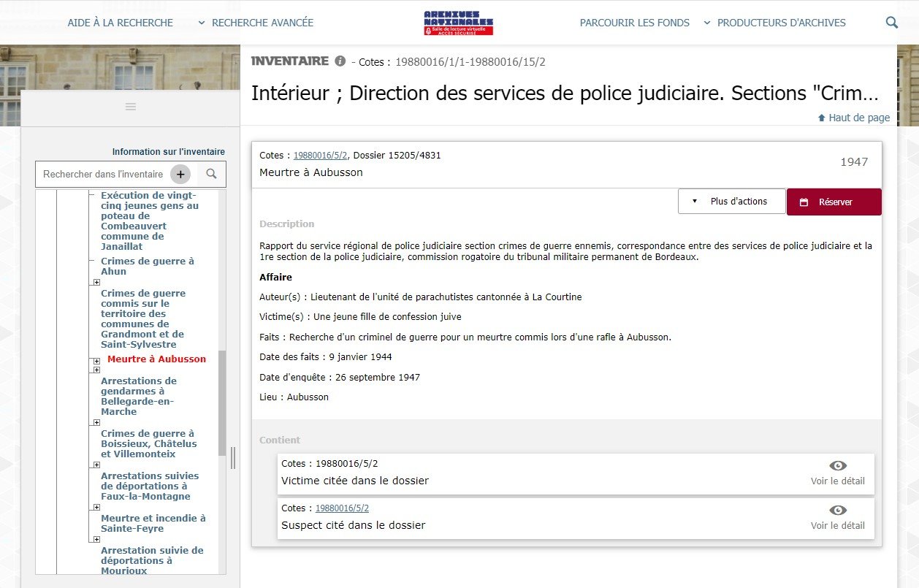Click the magnifier icon in inventory search
This screenshot has height=588, width=919.
(x=211, y=174)
